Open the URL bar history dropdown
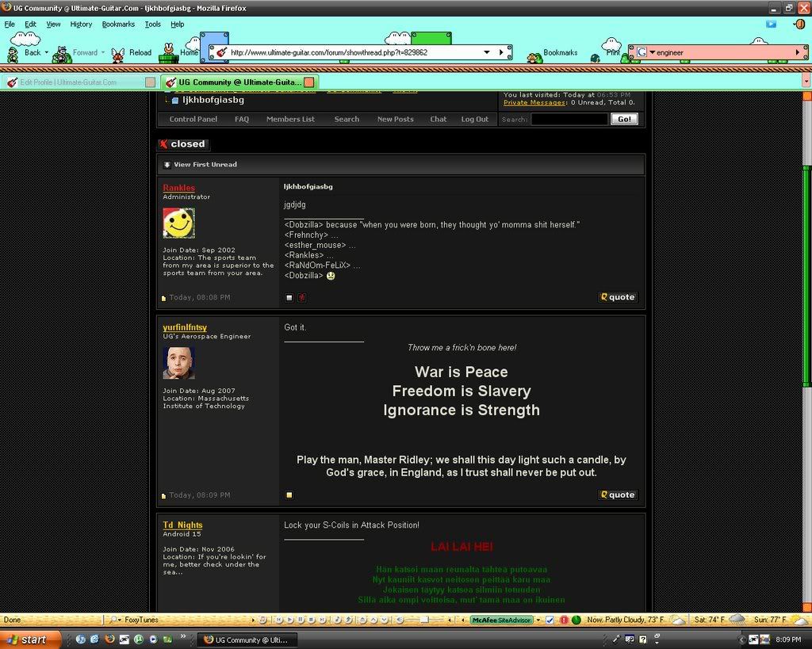This screenshot has width=812, height=649. tap(486, 52)
